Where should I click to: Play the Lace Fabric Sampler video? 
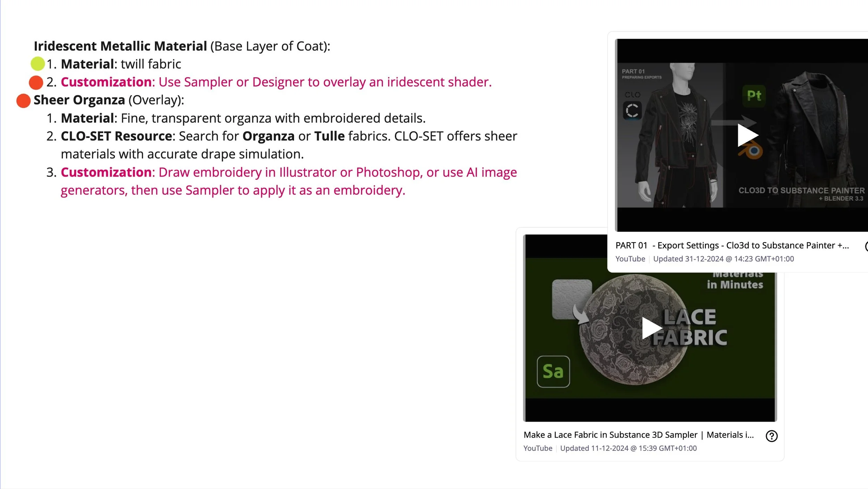(651, 328)
